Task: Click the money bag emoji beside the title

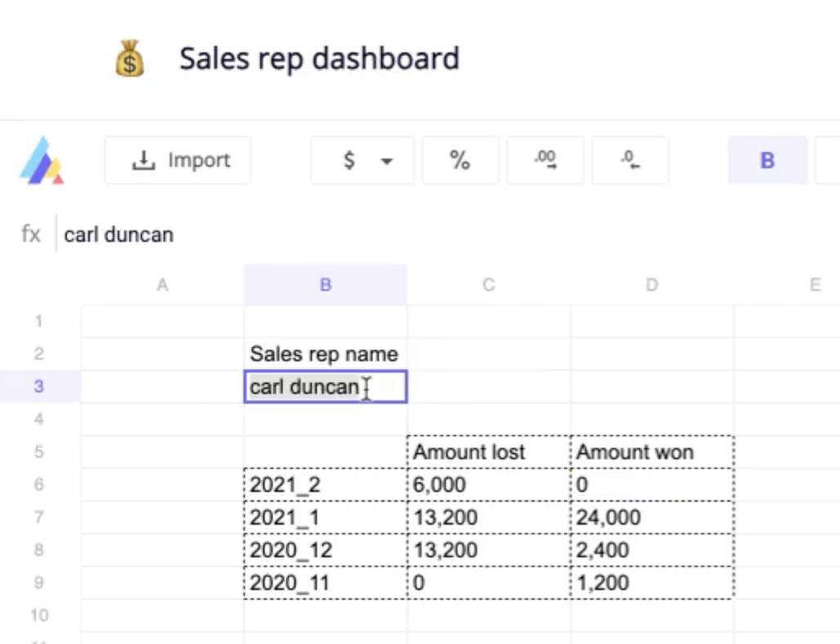Action: pyautogui.click(x=129, y=58)
